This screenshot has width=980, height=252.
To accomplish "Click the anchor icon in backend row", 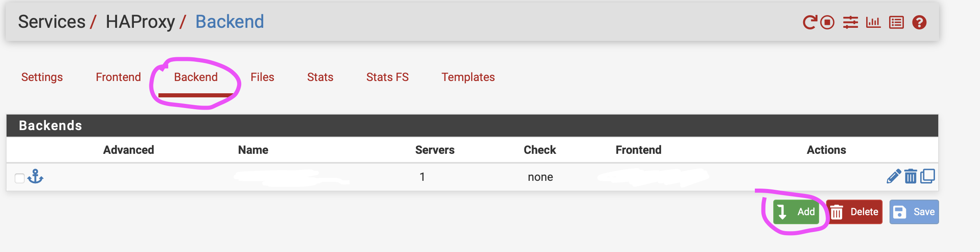I will click(x=35, y=176).
